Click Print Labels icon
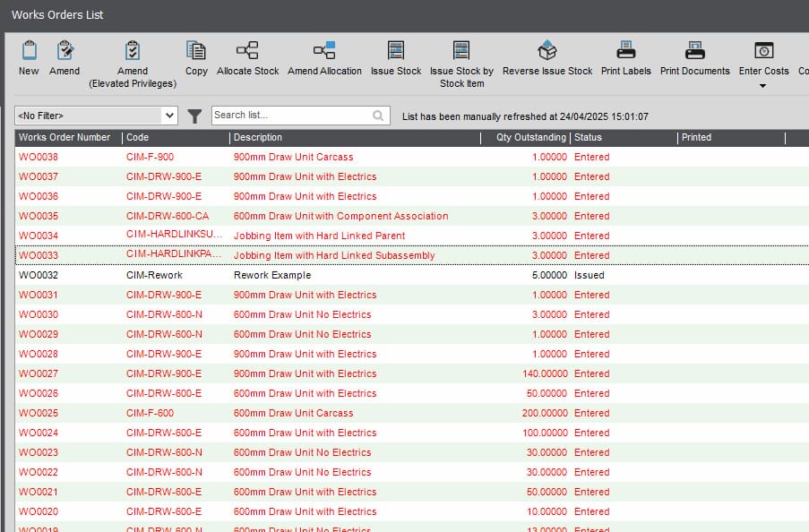This screenshot has width=809, height=532. point(626,50)
